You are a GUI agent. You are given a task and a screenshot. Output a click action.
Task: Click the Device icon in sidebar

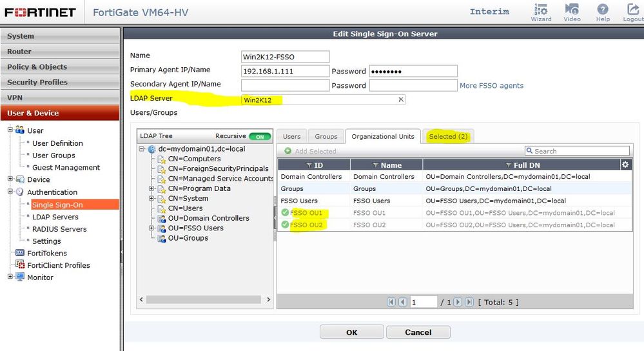(20, 179)
